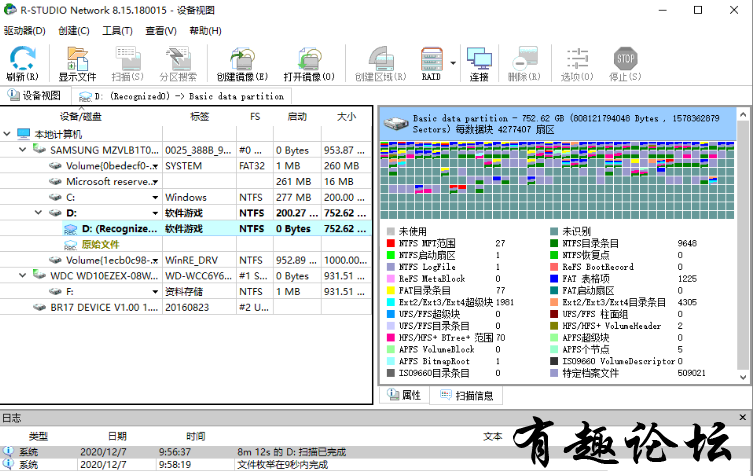
Task: Collapse the SAMSUNG MZVLB1T0 disk node
Action: 23,150
